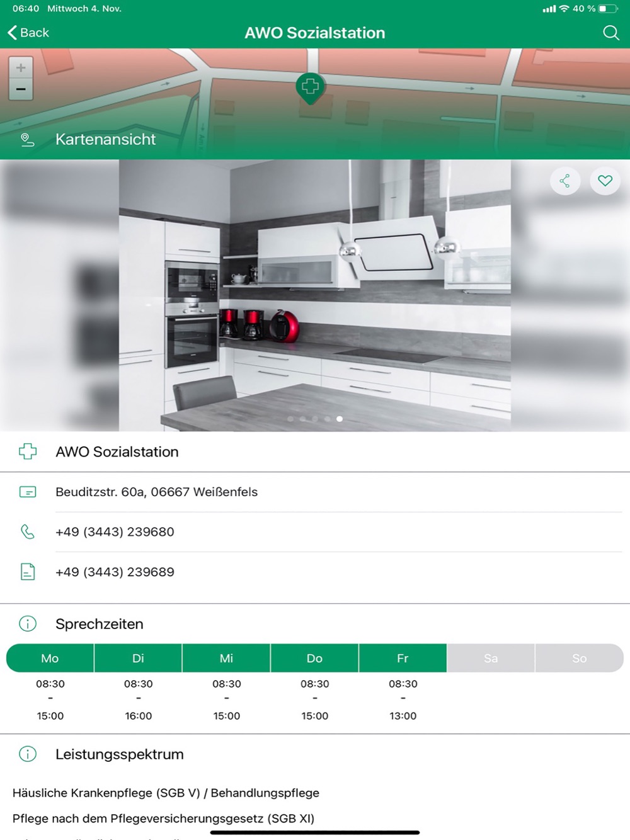Select the greyed Sa day tab
Image resolution: width=630 pixels, height=840 pixels.
pos(491,658)
